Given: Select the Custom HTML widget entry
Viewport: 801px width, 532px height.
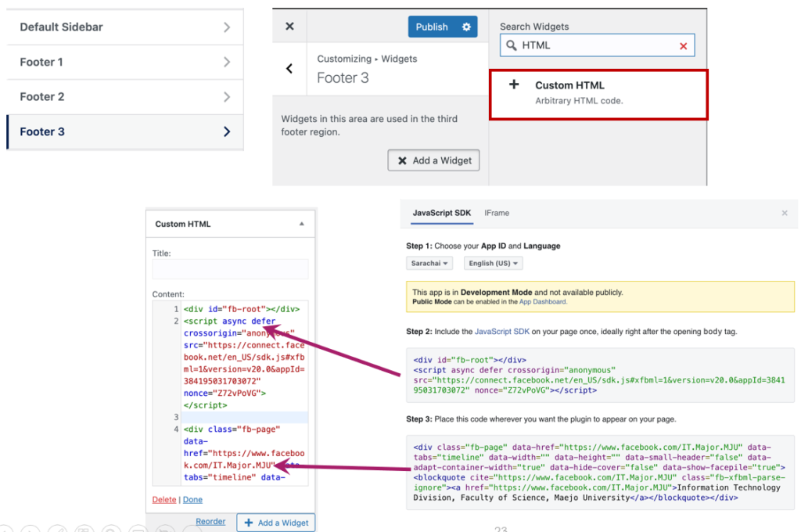Looking at the screenshot, I should [598, 95].
